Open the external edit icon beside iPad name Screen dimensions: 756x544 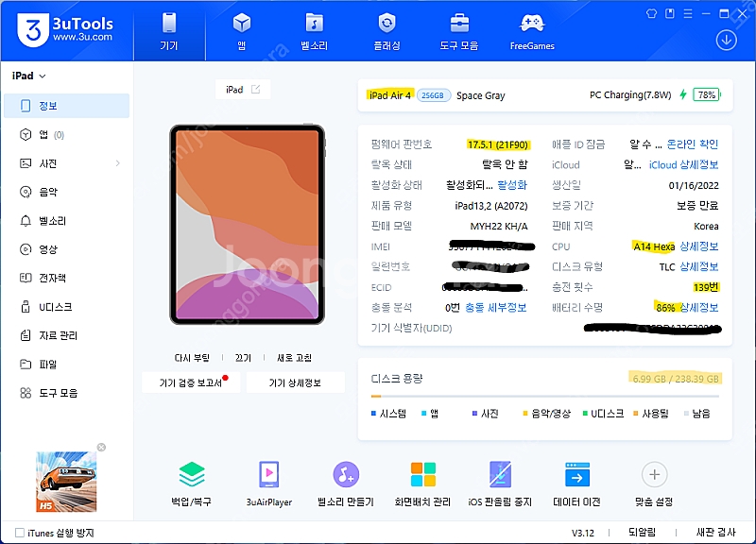255,89
